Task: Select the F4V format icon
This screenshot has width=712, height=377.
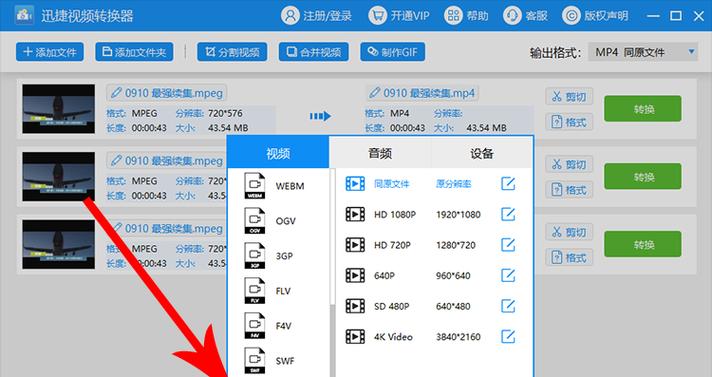Action: pos(255,326)
